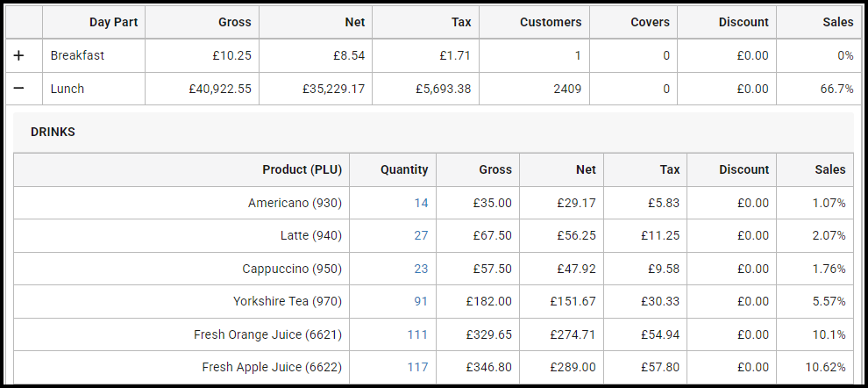
Task: Collapse the Lunch day part row
Action: tap(19, 89)
